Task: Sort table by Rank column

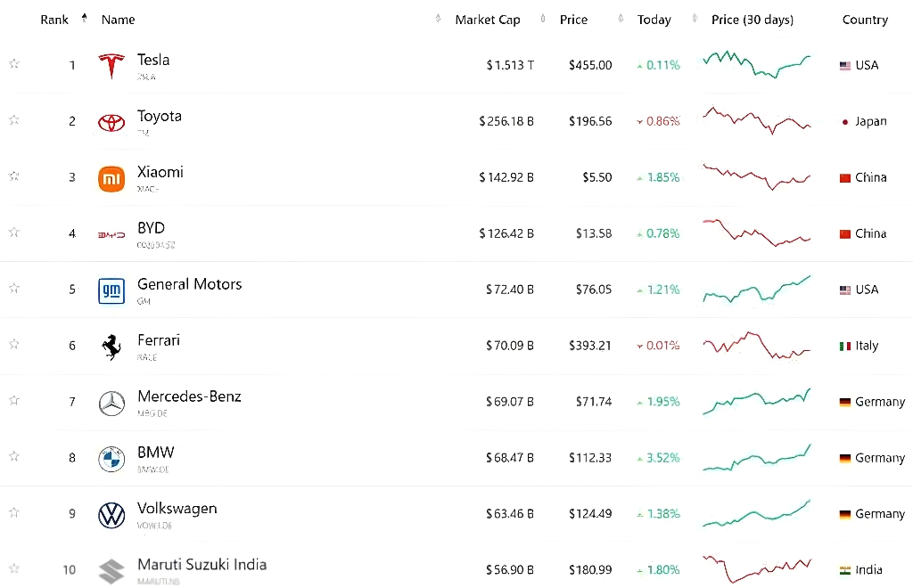Action: coord(54,20)
